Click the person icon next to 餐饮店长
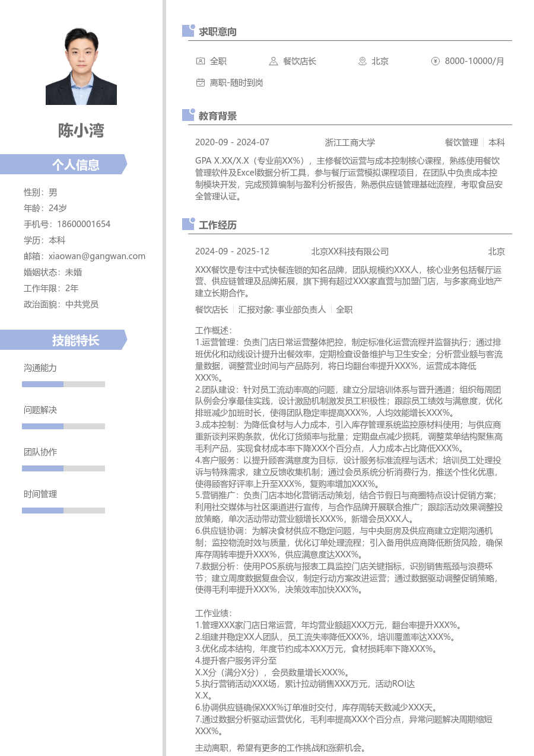The height and width of the screenshot is (756, 534). tap(273, 61)
